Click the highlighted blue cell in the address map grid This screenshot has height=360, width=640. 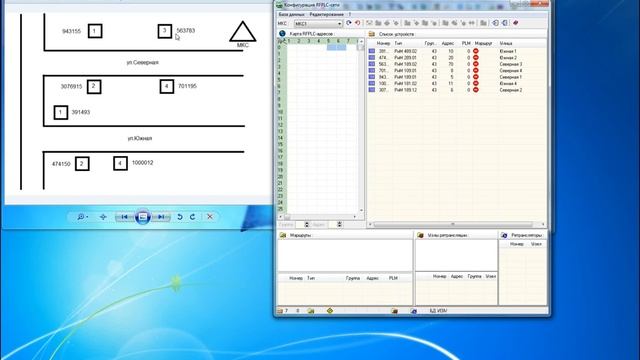tap(337, 48)
